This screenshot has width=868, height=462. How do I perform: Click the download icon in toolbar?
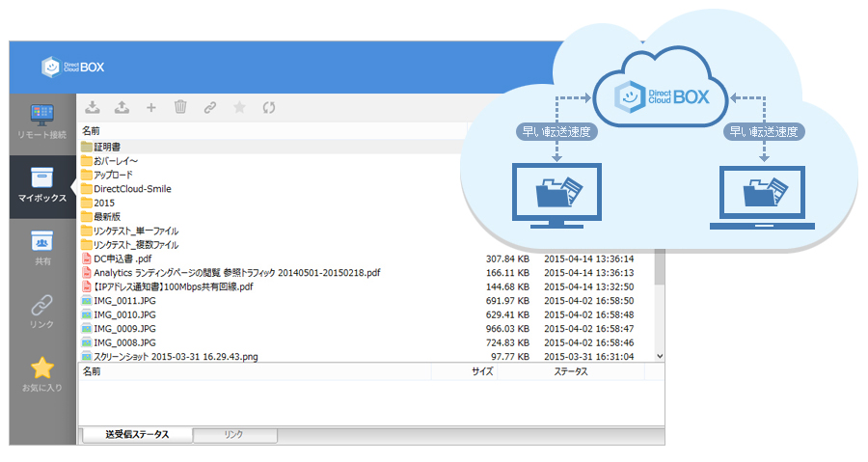(93, 107)
